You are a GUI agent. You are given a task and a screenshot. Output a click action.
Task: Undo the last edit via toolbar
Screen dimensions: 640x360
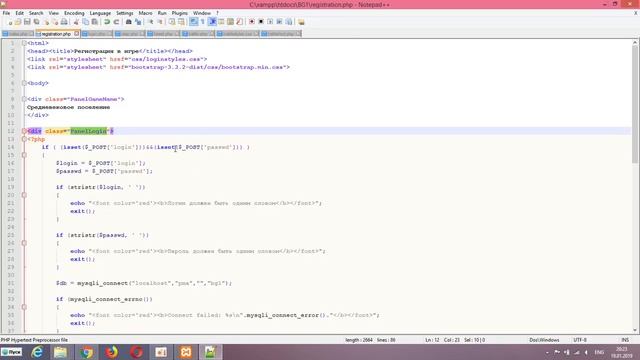coord(107,22)
